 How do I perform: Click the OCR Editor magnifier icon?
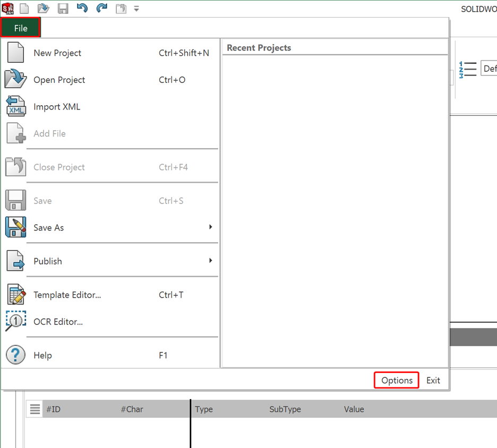[15, 321]
